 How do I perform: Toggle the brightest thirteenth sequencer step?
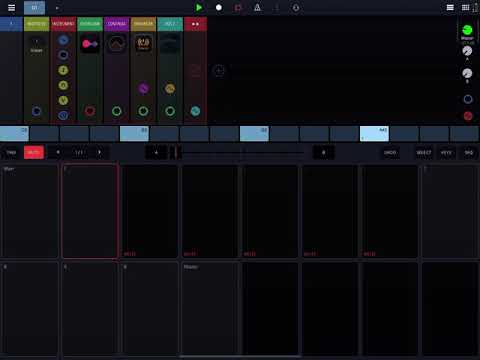374,134
